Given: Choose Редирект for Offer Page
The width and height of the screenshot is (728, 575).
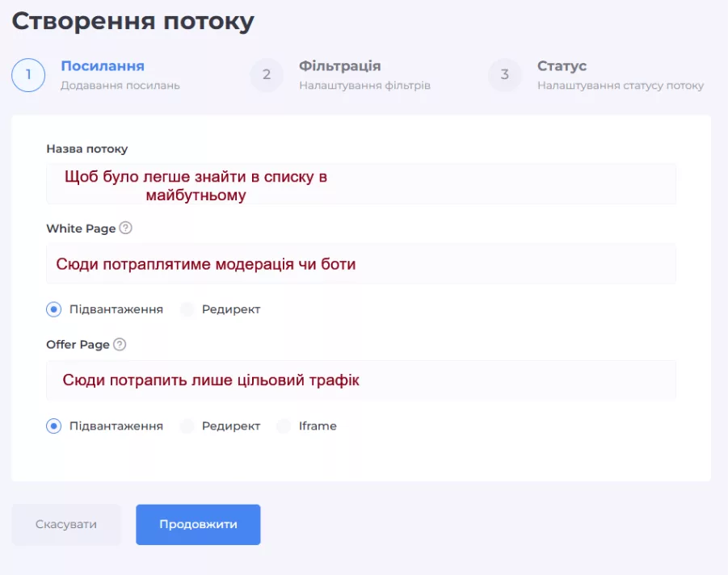Looking at the screenshot, I should (187, 426).
